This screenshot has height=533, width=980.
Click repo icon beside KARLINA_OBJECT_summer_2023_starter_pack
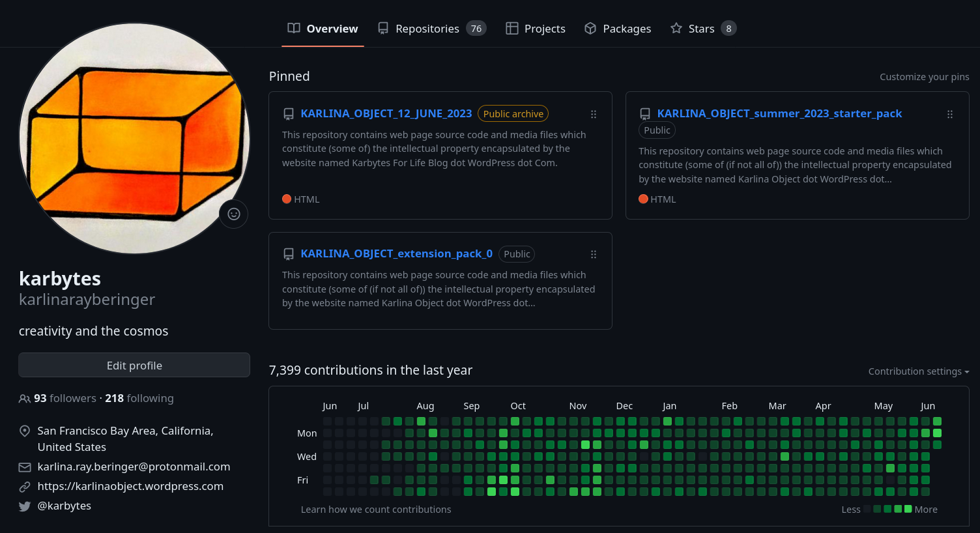645,114
